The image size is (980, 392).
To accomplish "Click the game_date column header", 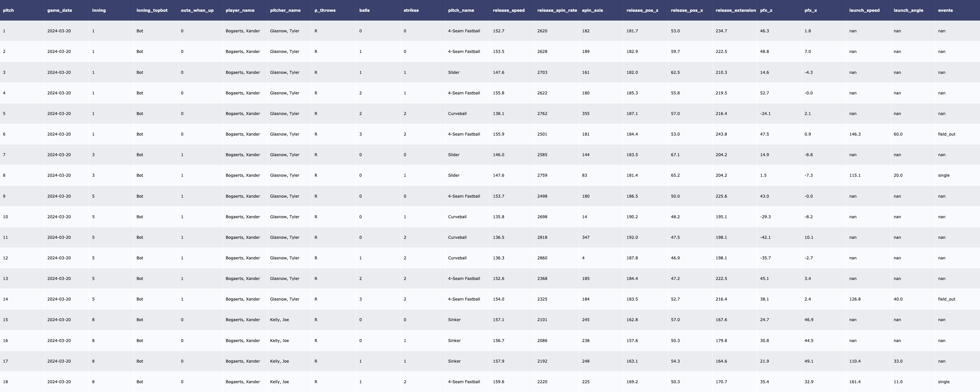I will [x=59, y=10].
